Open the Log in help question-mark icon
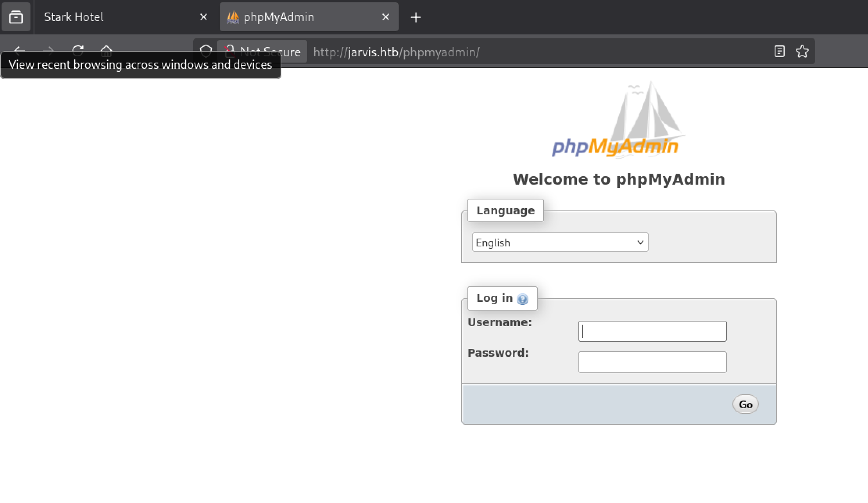The width and height of the screenshot is (868, 503). [x=522, y=299]
